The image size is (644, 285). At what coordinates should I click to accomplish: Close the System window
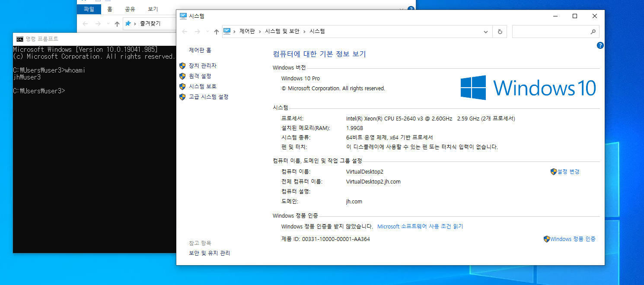(x=595, y=16)
